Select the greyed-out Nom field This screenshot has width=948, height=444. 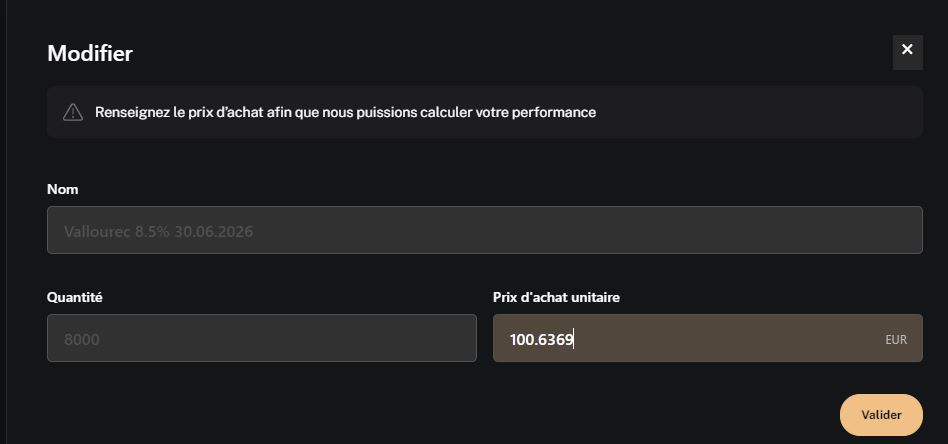[x=485, y=230]
